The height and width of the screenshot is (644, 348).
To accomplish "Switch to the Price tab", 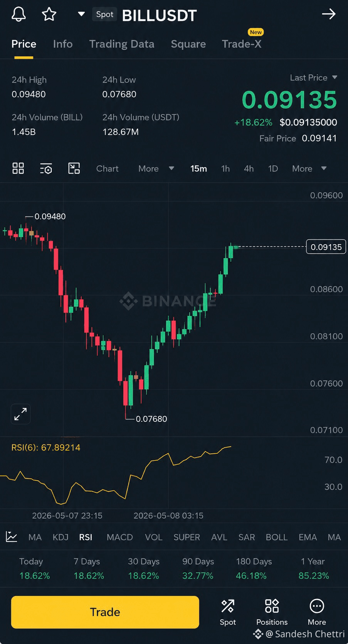I will 24,44.
